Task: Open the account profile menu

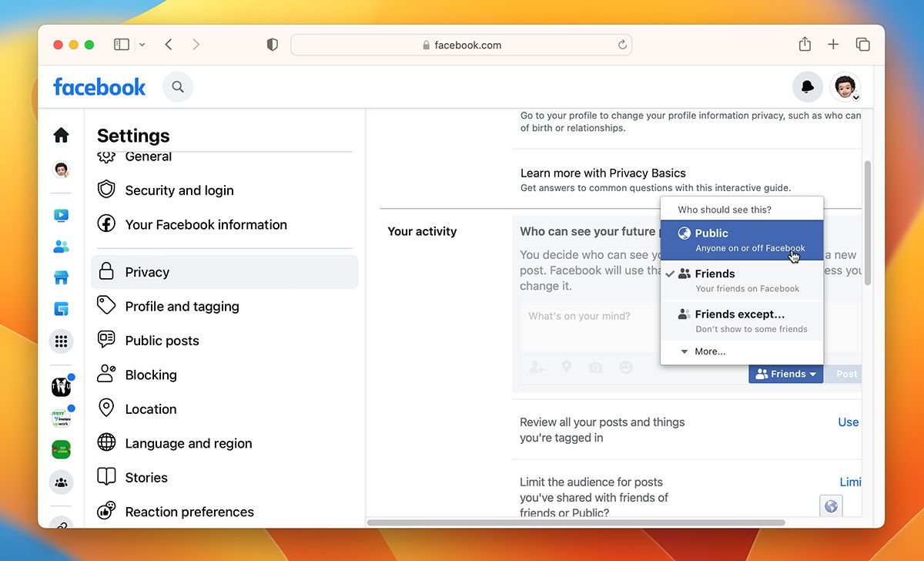Action: [845, 87]
